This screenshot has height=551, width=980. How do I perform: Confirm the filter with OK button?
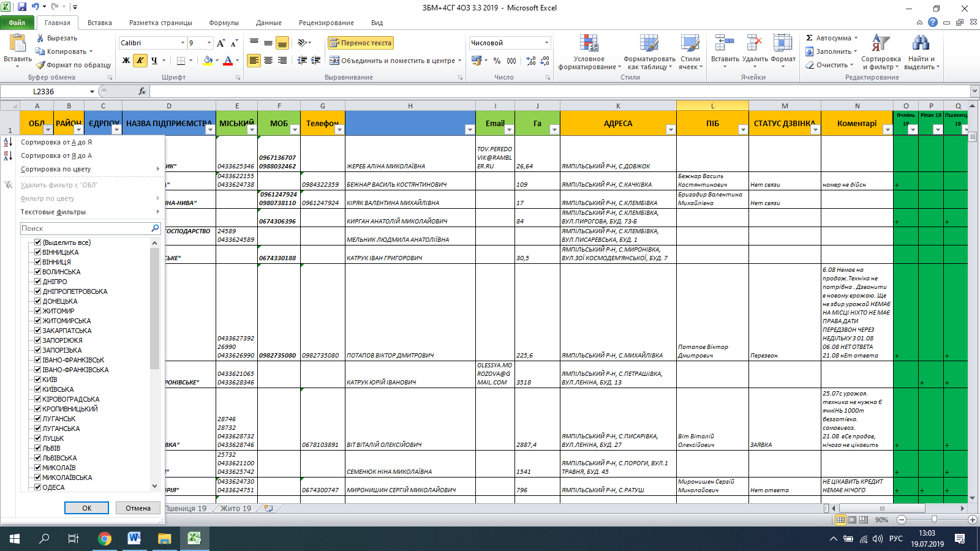[86, 508]
